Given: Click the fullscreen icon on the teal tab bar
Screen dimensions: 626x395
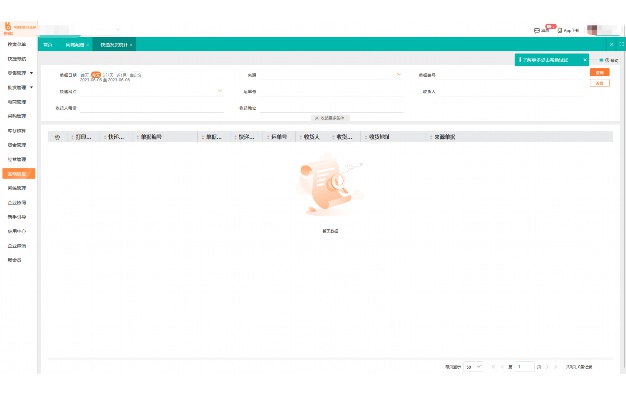Looking at the screenshot, I should pyautogui.click(x=622, y=44).
